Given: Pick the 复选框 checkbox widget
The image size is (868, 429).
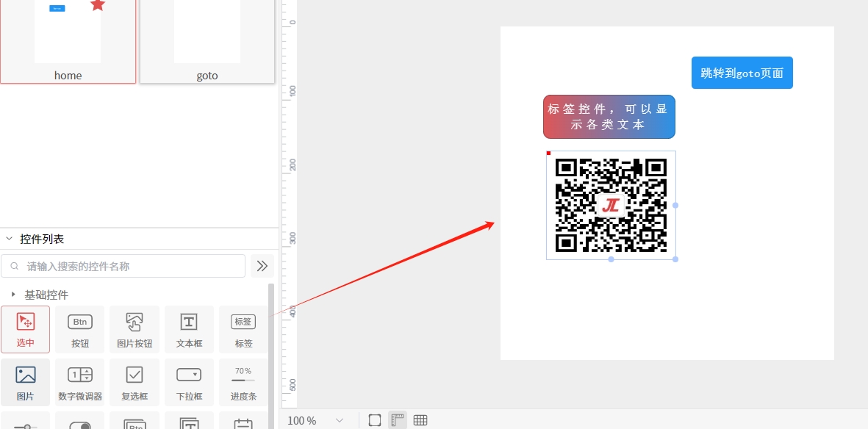Looking at the screenshot, I should coord(134,382).
